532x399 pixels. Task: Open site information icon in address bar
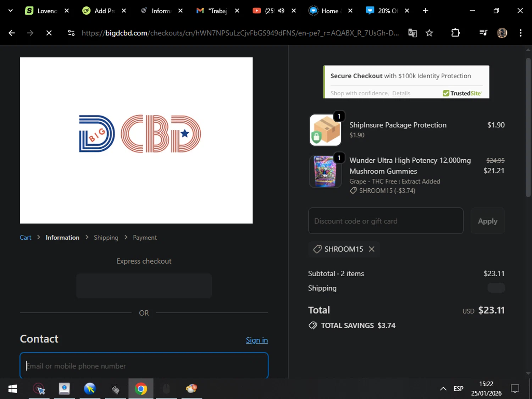point(71,33)
